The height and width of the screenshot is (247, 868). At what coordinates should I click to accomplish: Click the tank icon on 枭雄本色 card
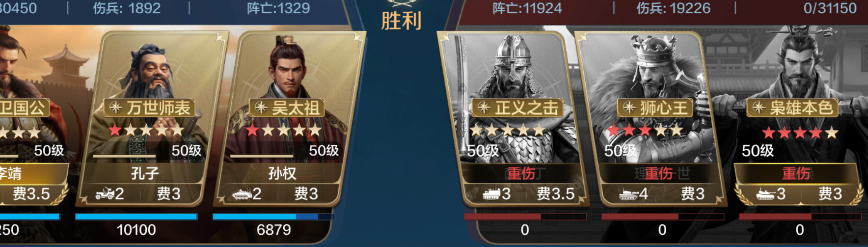point(766,194)
